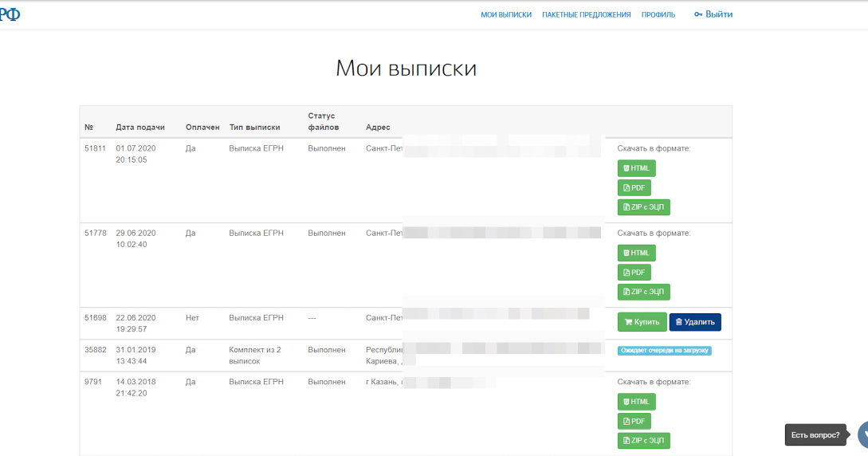Click Комплект из 2 выписок cell
This screenshot has height=456, width=868.
click(255, 356)
